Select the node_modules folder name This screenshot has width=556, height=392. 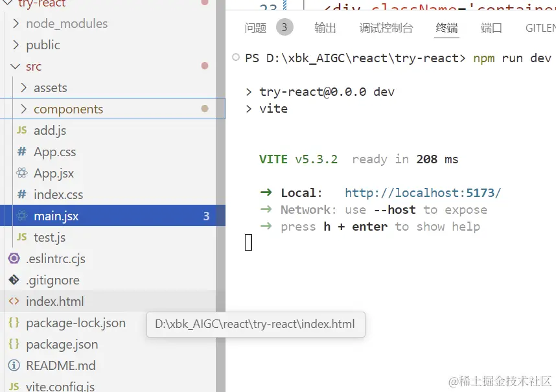point(67,24)
